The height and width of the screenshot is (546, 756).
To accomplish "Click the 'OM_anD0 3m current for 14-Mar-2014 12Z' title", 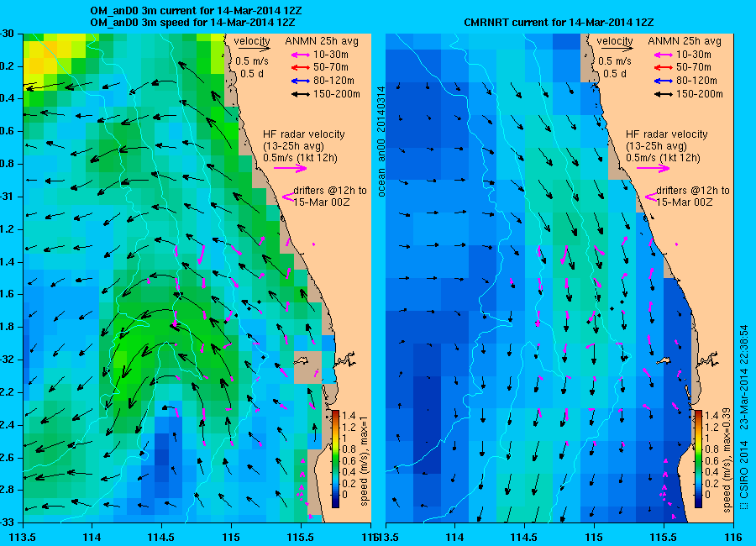I will [197, 11].
